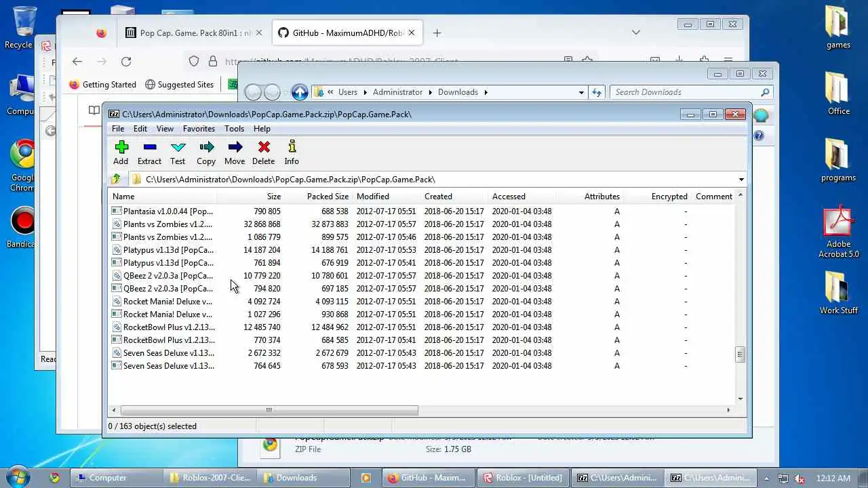
Task: Select the Work Stuff desktop folder icon
Action: point(838,293)
